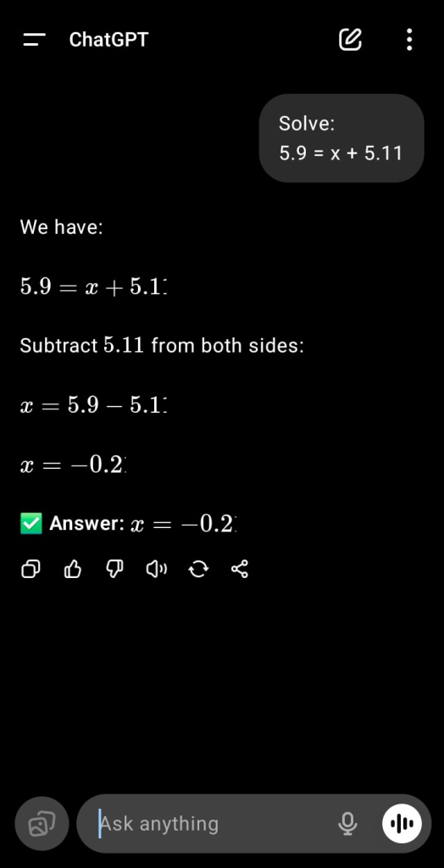Give a thumbs down to the answer
This screenshot has width=444, height=868.
pyautogui.click(x=114, y=569)
